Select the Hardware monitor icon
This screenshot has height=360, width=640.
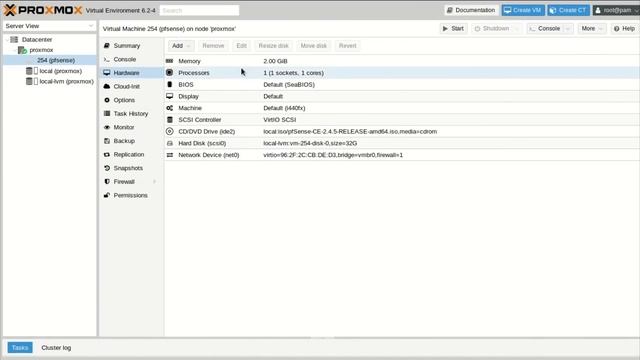coord(107,73)
